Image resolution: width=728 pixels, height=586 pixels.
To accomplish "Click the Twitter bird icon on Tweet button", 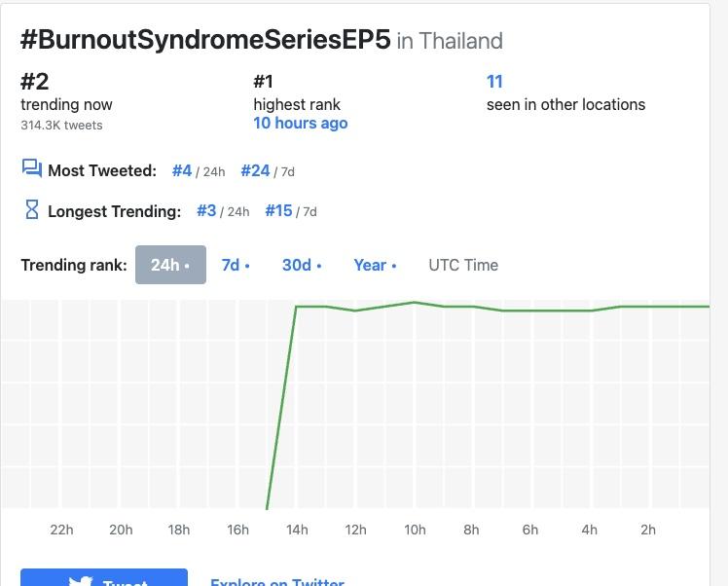I will pyautogui.click(x=81, y=581).
